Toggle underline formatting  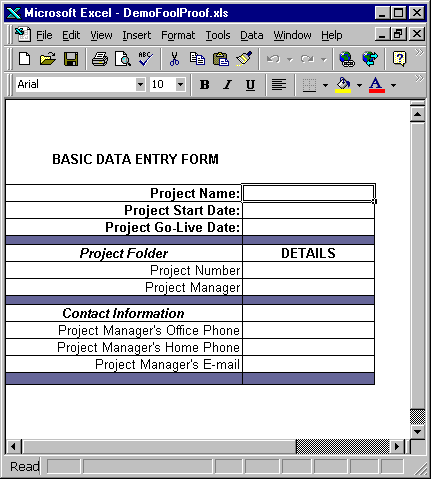click(250, 85)
